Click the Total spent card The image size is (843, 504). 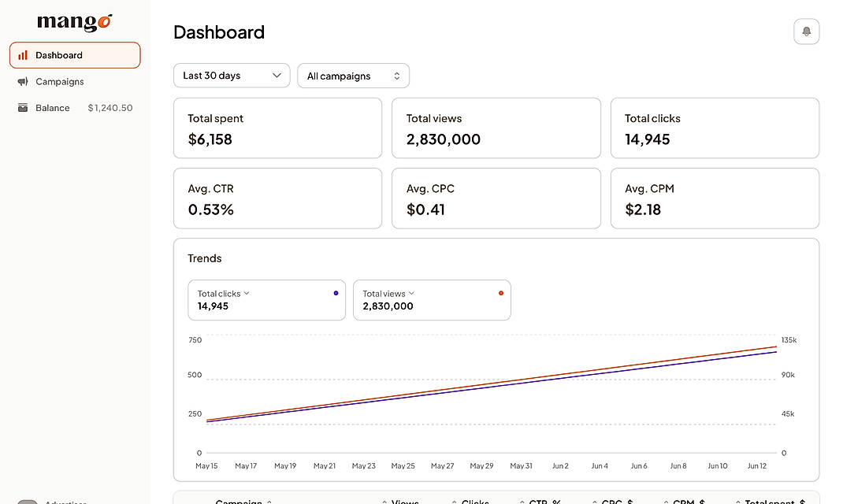(x=277, y=128)
